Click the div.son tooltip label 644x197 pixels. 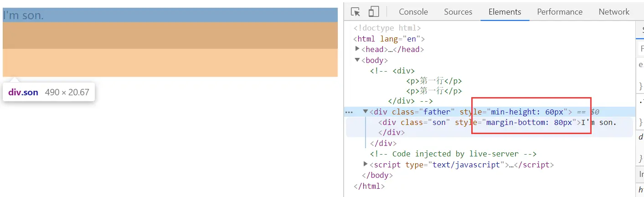pyautogui.click(x=23, y=92)
